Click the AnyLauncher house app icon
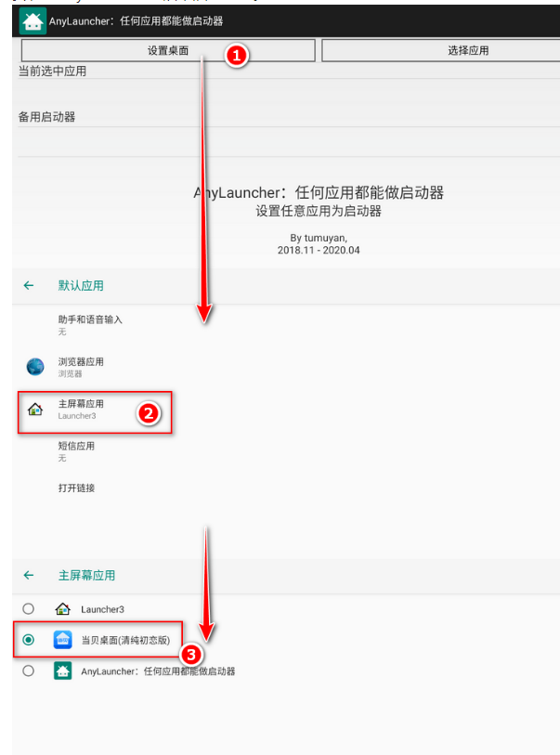 pyautogui.click(x=33, y=21)
